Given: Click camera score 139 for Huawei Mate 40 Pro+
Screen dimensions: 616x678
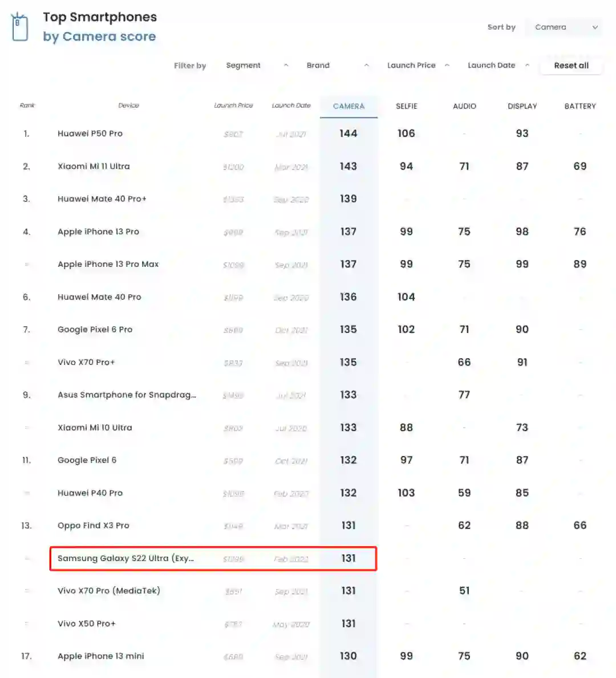Looking at the screenshot, I should 348,199.
